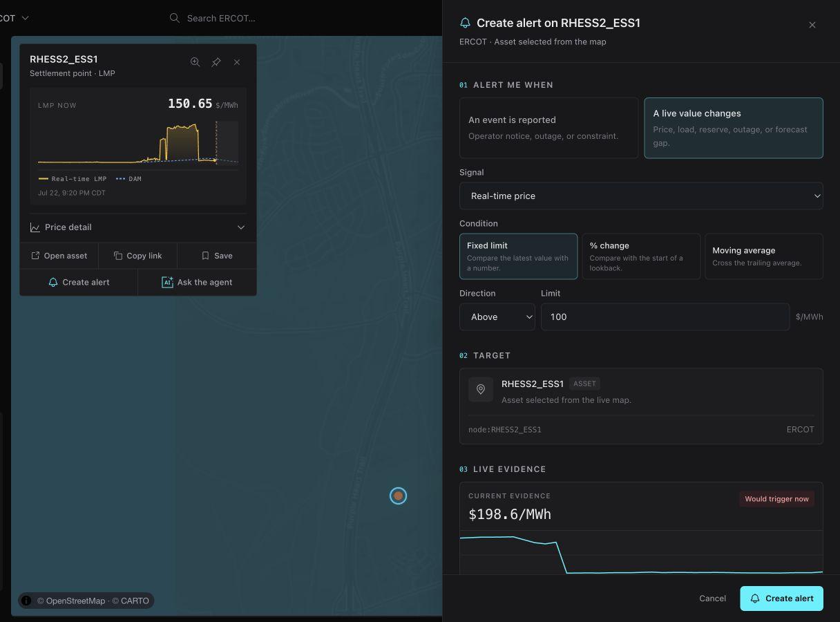This screenshot has height=622, width=840.
Task: Click the 'Settlement point · LMP' subtitle
Action: (x=73, y=73)
